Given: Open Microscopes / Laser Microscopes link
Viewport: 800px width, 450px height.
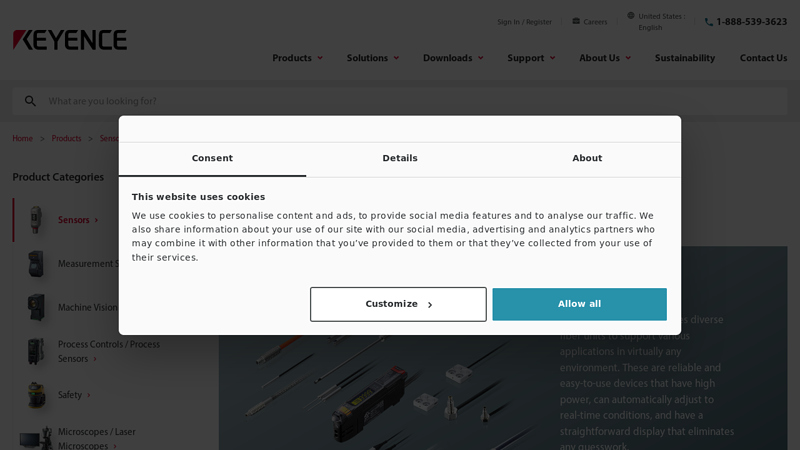Looking at the screenshot, I should pyautogui.click(x=96, y=439).
